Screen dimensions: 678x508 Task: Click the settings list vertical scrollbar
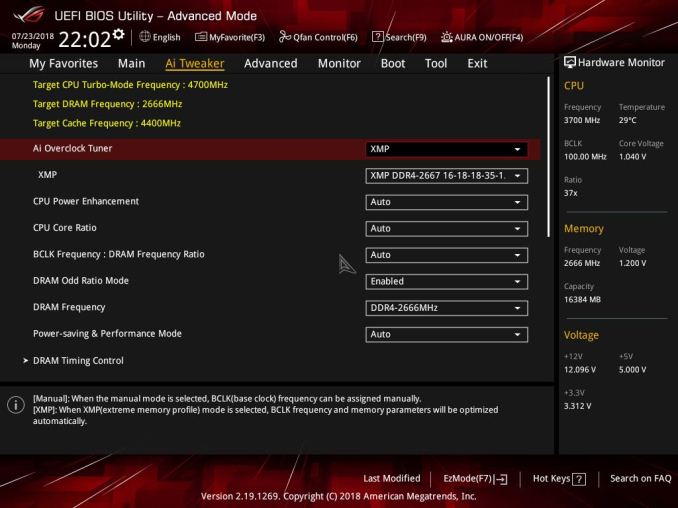(548, 157)
